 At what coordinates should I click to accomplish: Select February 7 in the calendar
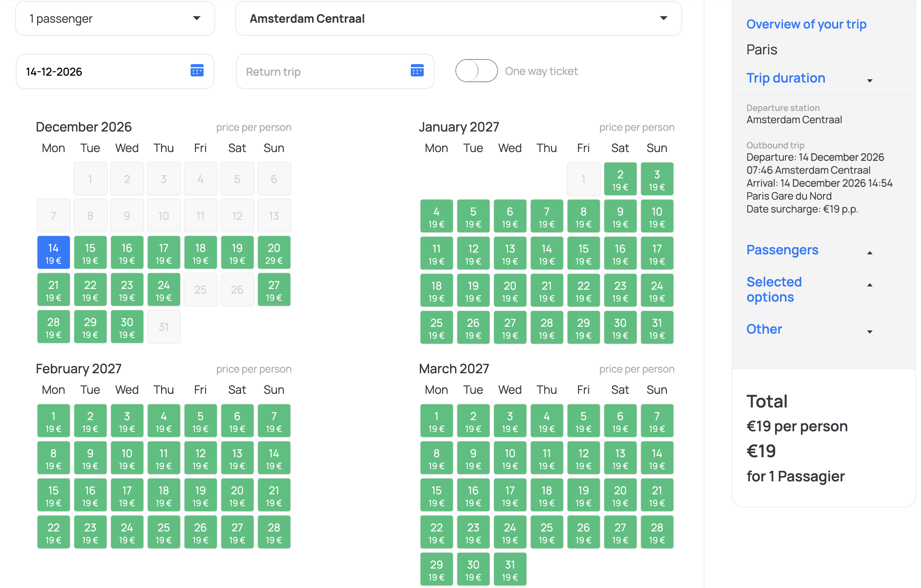tap(274, 421)
